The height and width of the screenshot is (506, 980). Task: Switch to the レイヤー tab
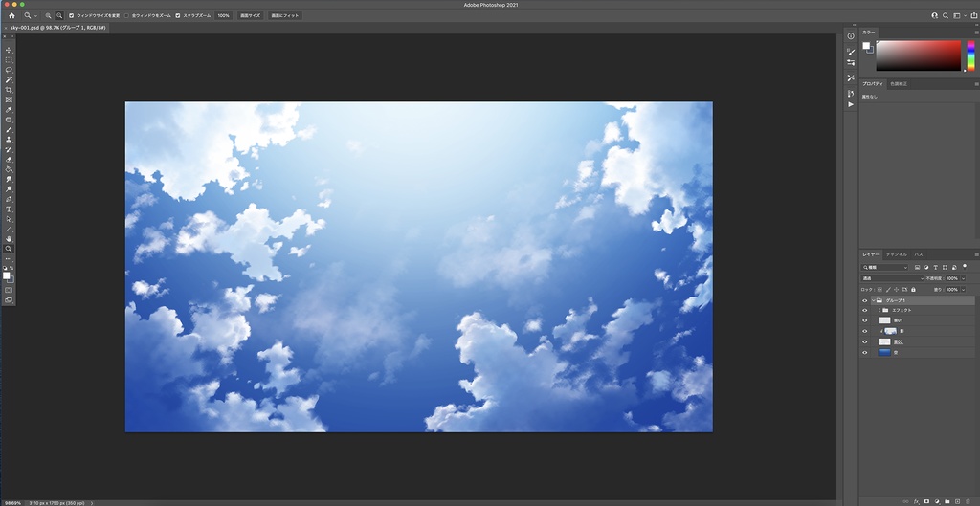tap(871, 254)
